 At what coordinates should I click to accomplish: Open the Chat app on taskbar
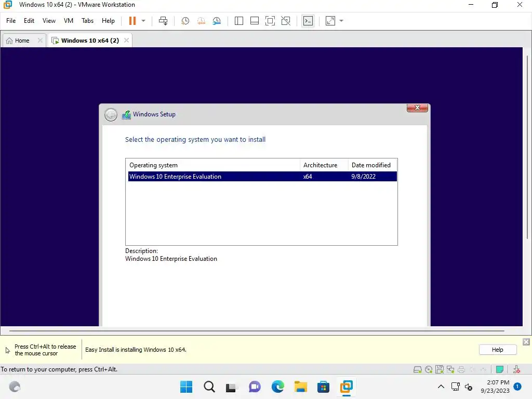255,387
